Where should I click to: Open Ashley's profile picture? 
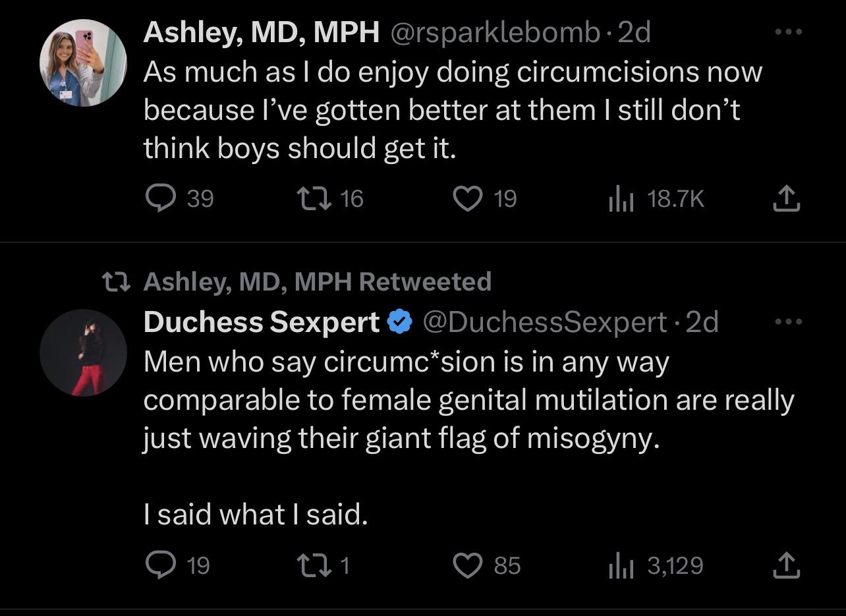pos(83,64)
